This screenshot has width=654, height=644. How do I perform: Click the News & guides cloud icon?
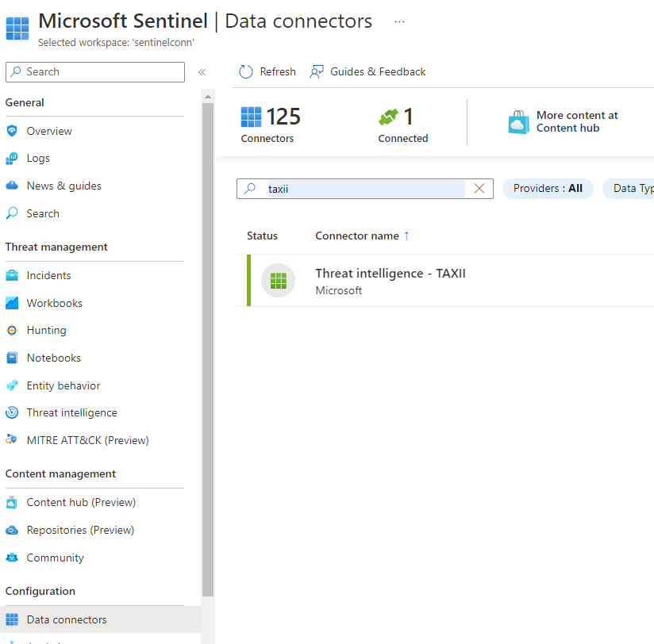pos(12,186)
